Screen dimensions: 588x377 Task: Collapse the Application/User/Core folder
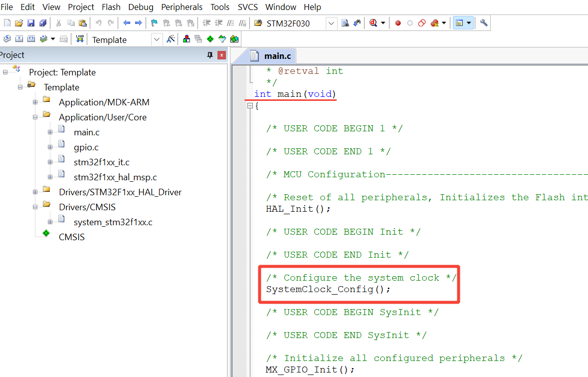(x=35, y=117)
